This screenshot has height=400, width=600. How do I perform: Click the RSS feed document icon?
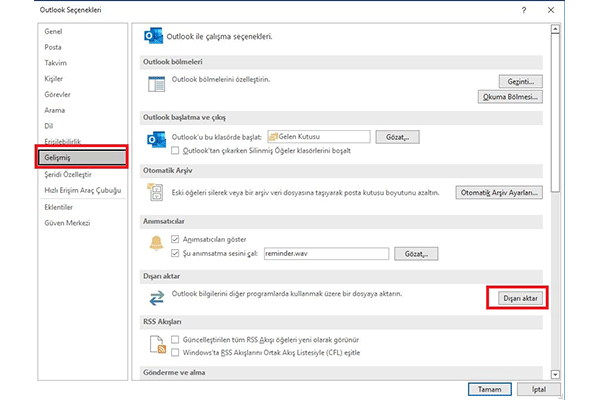pos(157,344)
